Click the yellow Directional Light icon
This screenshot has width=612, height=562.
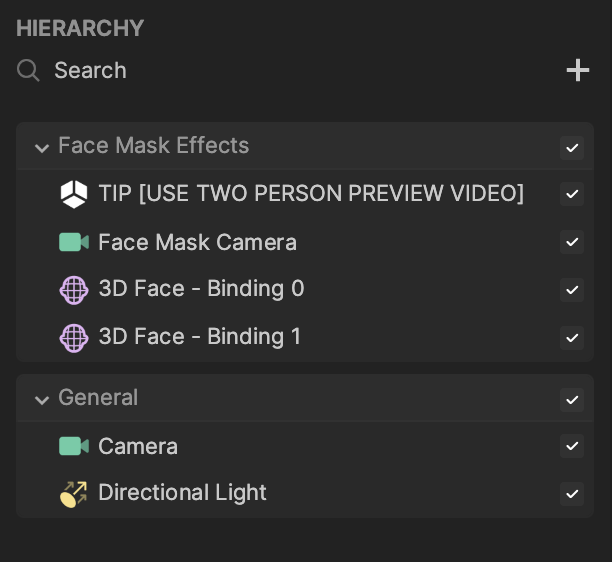coord(74,494)
